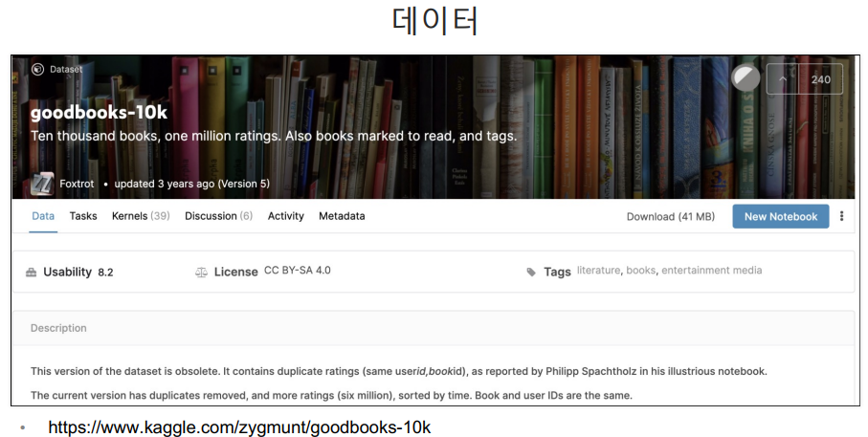The image size is (868, 437).
Task: Click the Tags label icon
Action: 531,273
